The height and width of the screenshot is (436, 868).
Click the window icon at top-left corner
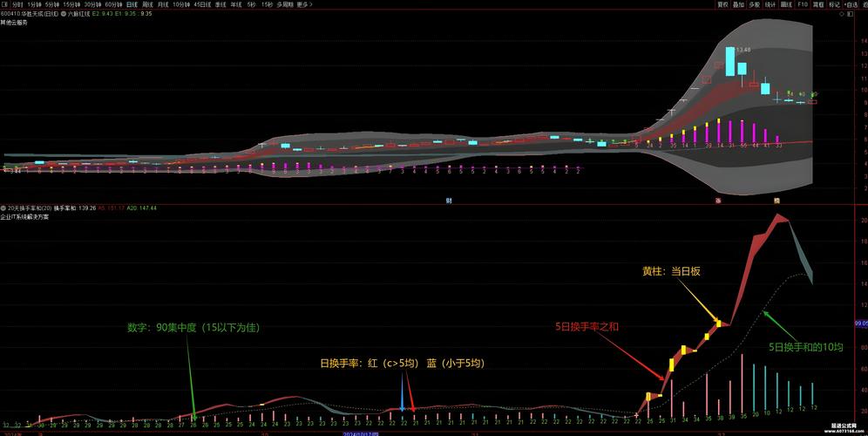click(4, 4)
